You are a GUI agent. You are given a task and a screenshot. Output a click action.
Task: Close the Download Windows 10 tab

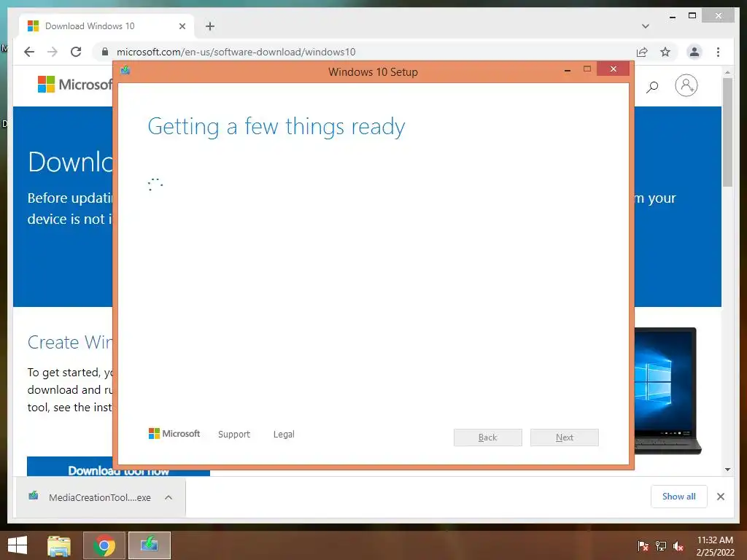click(182, 26)
